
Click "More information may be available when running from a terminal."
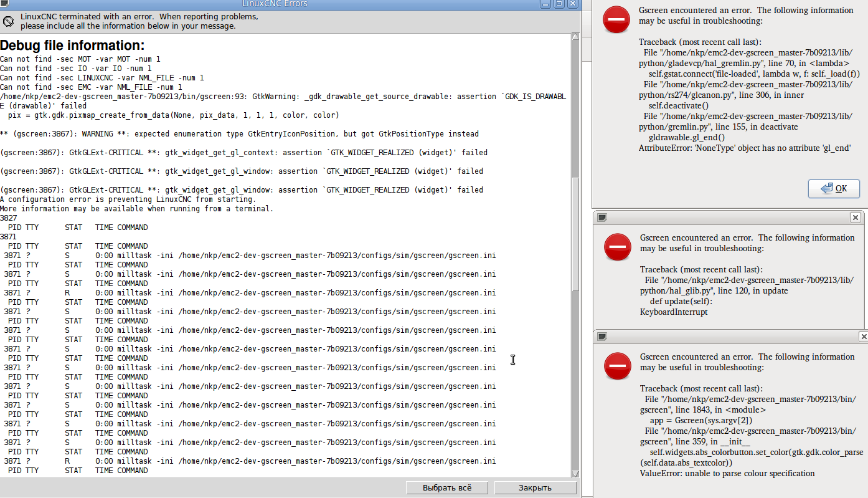(x=137, y=209)
